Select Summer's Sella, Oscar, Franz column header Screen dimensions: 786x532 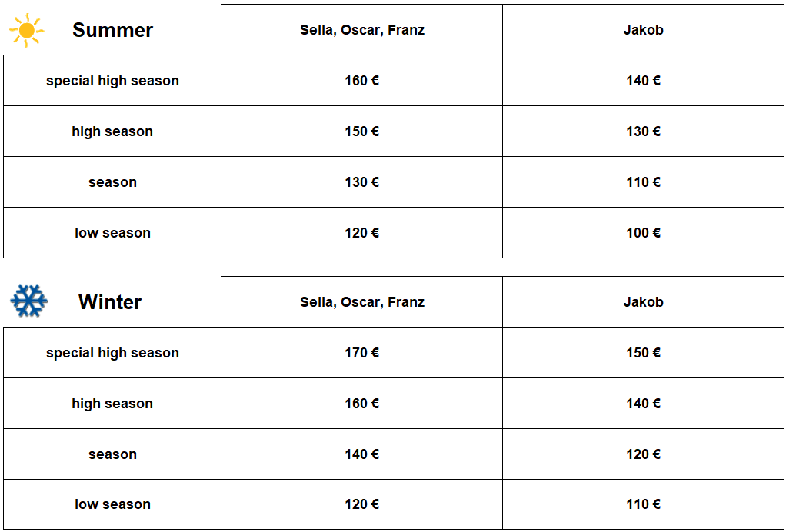pos(362,30)
